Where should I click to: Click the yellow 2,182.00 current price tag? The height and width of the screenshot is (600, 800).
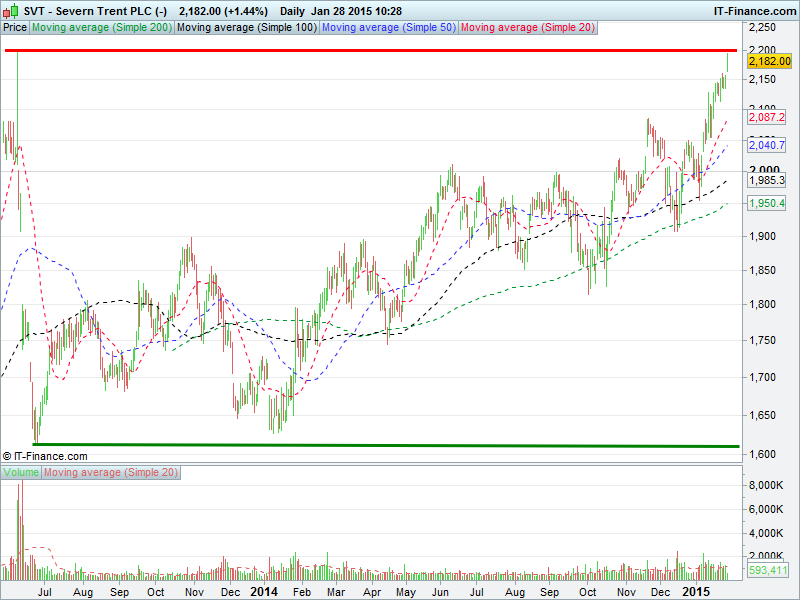(x=768, y=61)
